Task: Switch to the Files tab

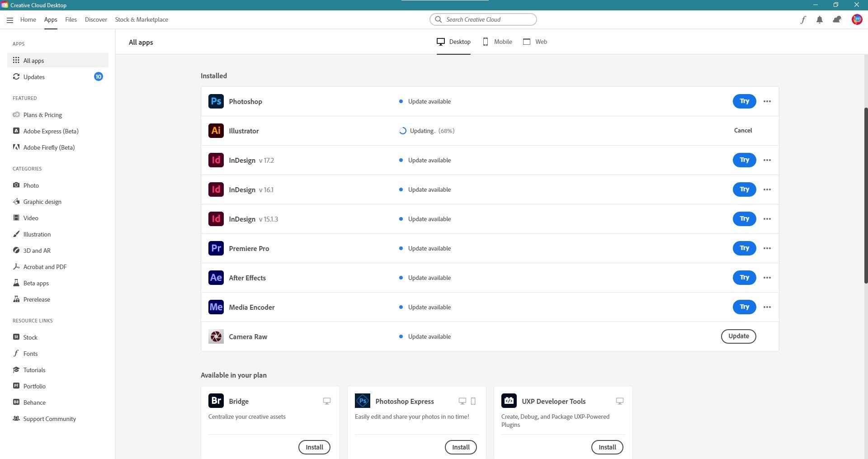Action: (x=71, y=19)
